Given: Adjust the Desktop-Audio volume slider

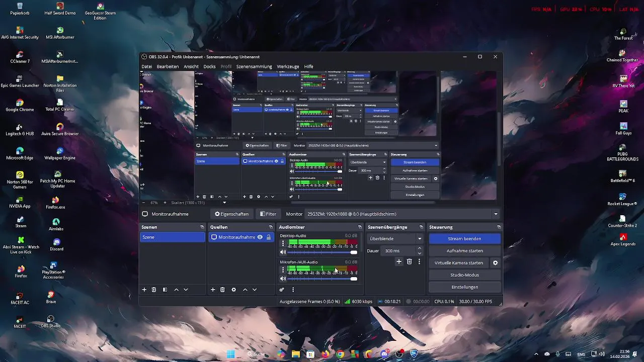Looking at the screenshot, I should (323, 252).
